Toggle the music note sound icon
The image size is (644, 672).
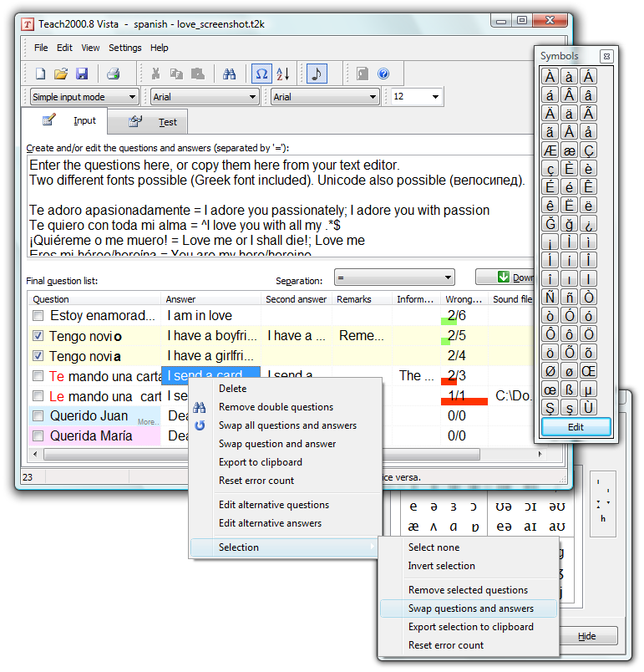click(317, 74)
